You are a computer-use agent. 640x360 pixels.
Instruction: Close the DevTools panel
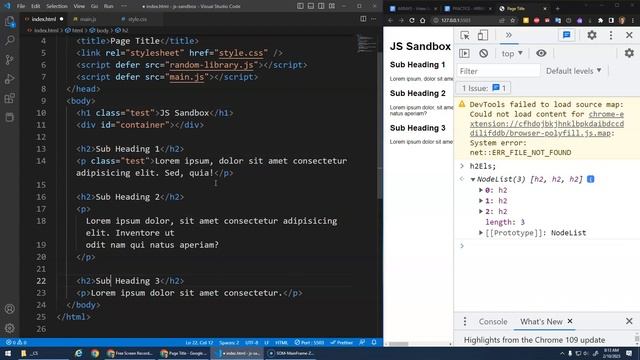(629, 35)
